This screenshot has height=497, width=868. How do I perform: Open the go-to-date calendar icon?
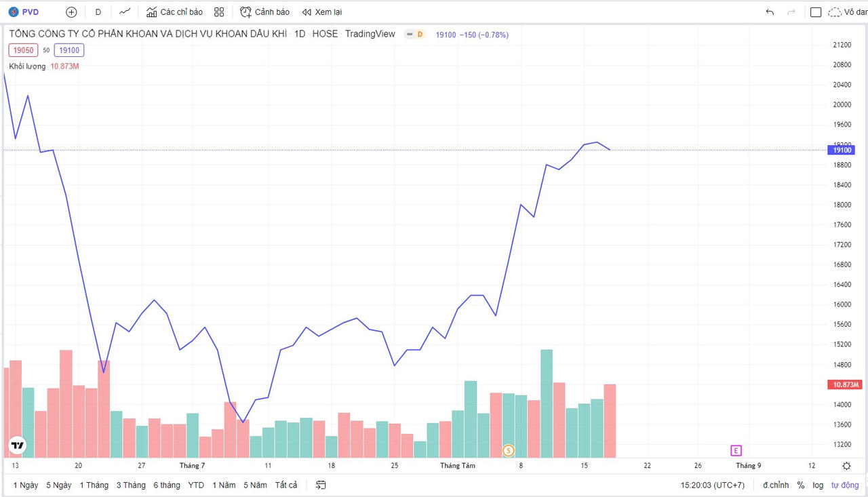tap(321, 485)
